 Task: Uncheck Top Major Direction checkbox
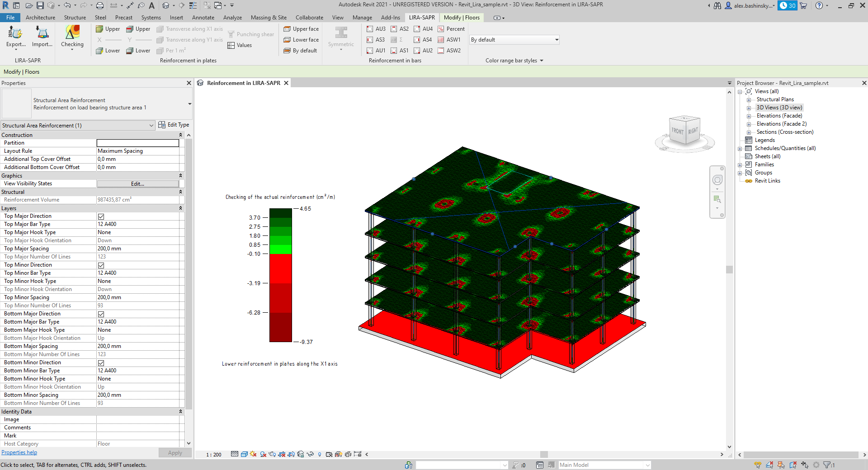[x=101, y=216]
